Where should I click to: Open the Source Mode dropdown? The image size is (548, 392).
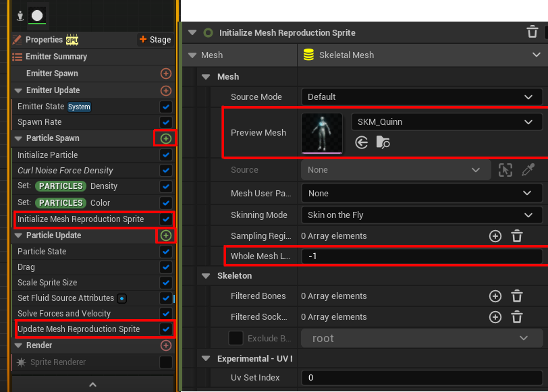point(422,96)
